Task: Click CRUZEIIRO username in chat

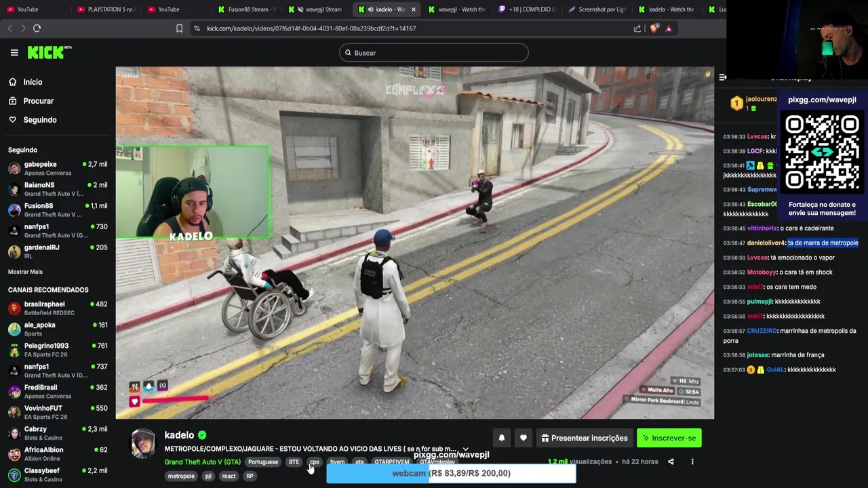Action: [762, 331]
